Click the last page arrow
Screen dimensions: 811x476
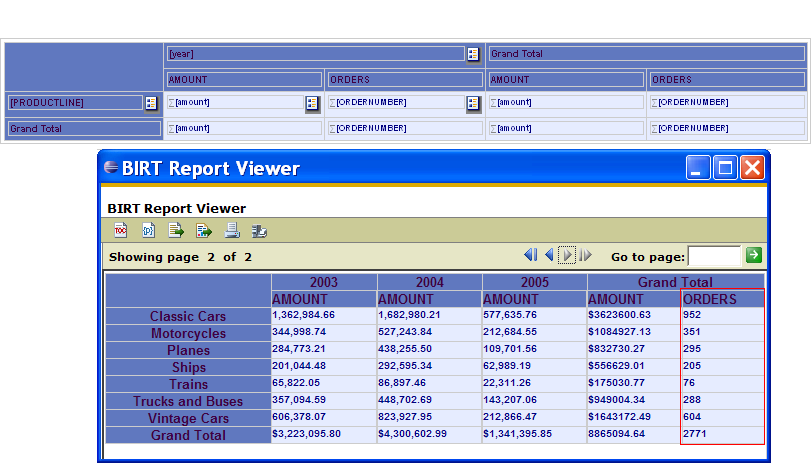pyautogui.click(x=586, y=256)
